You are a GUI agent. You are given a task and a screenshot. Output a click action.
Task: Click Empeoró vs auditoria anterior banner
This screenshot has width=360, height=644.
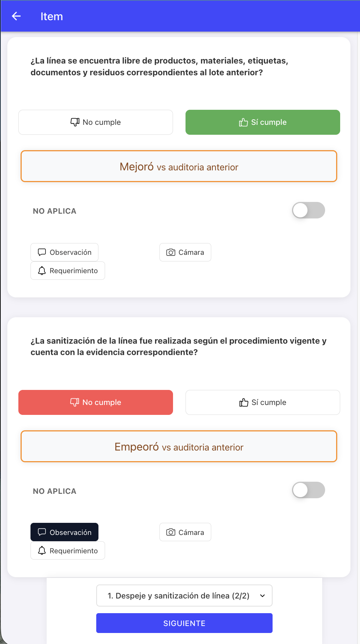coord(179,446)
